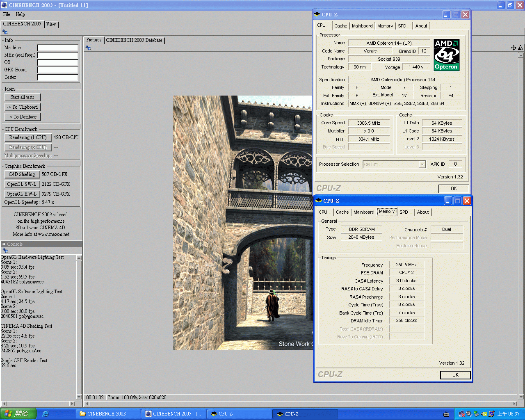Open the File menu
The image size is (525, 420).
pyautogui.click(x=7, y=14)
